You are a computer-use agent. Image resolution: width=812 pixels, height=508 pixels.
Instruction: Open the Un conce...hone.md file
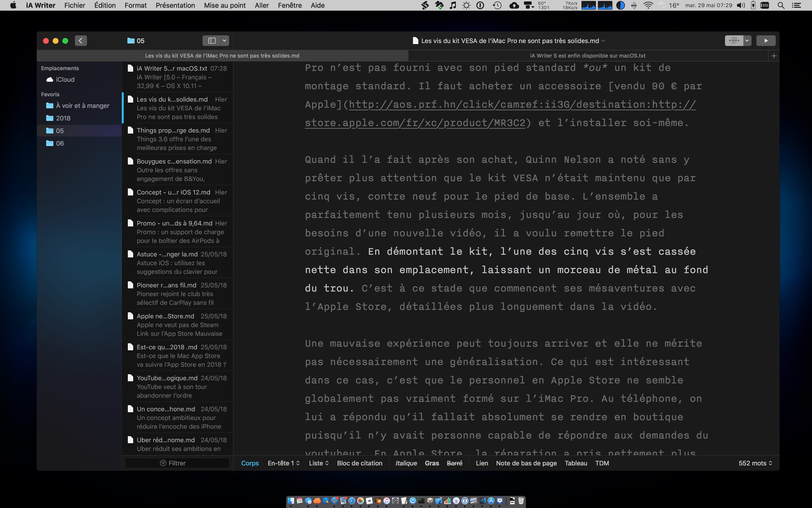click(178, 417)
